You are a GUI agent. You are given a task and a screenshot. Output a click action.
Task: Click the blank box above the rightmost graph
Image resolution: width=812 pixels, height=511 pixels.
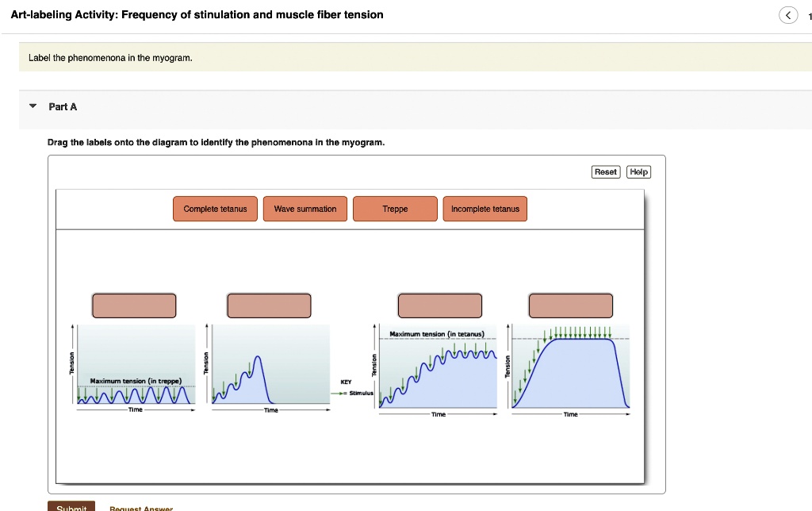[x=569, y=305]
